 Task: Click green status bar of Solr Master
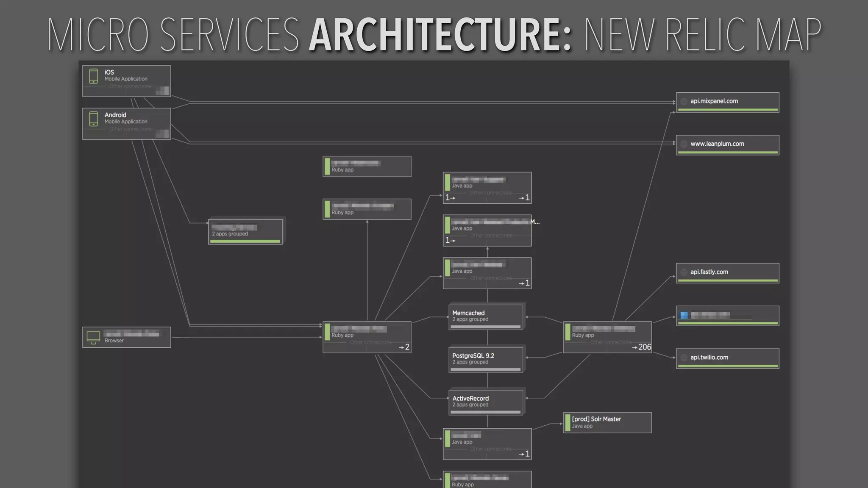tap(568, 422)
